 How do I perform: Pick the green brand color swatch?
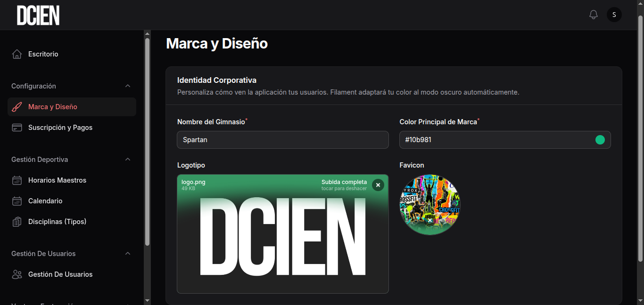pyautogui.click(x=600, y=139)
